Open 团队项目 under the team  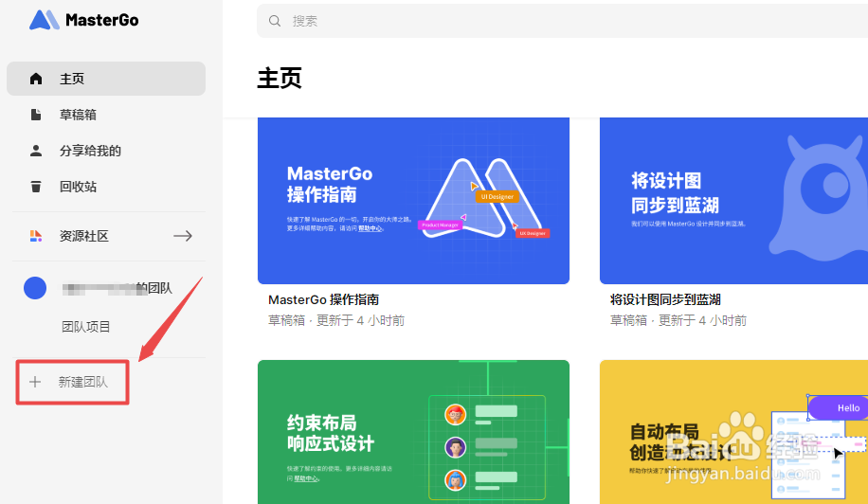click(86, 327)
